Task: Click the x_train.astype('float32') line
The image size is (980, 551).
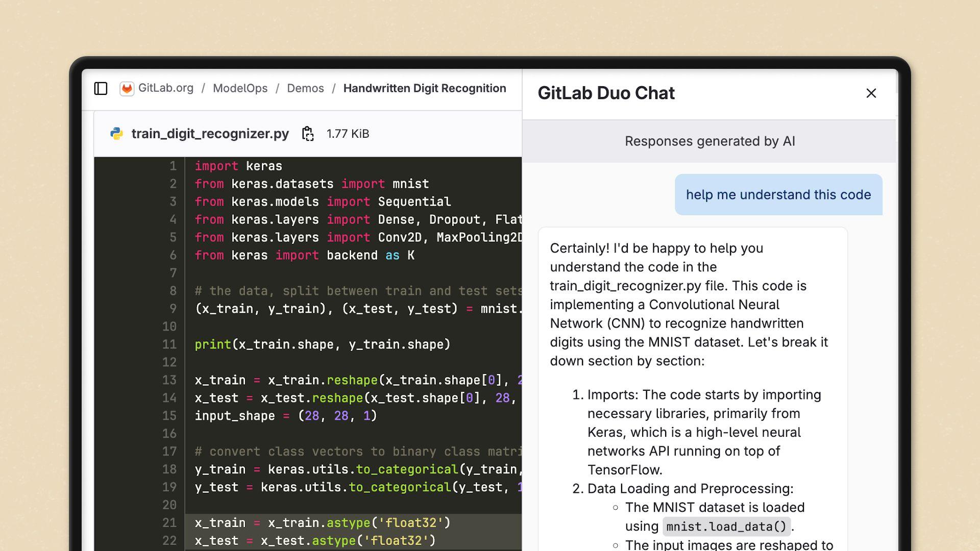Action: pyautogui.click(x=323, y=523)
